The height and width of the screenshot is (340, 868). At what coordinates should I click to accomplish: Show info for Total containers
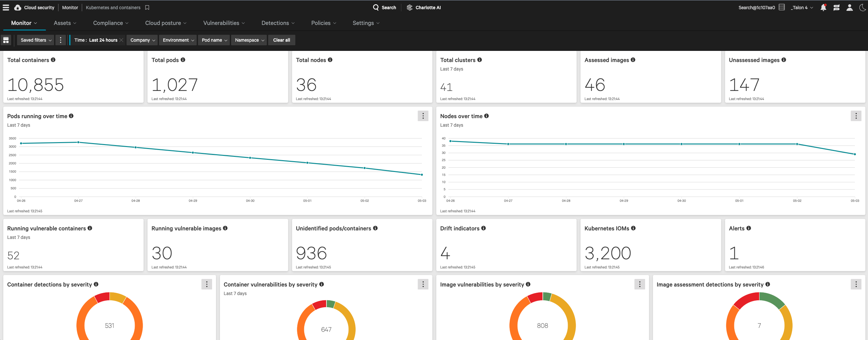(53, 60)
